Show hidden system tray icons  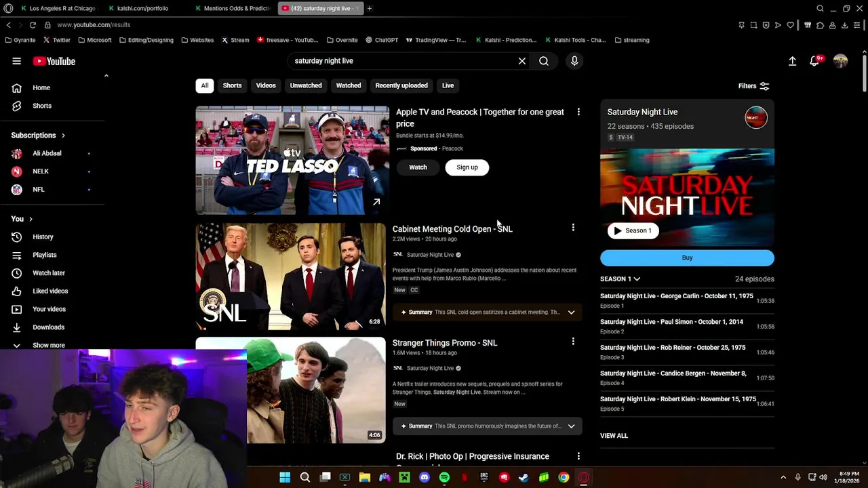click(783, 477)
